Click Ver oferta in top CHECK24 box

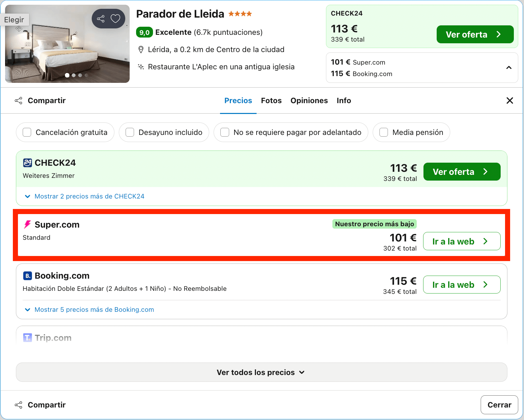tap(475, 34)
